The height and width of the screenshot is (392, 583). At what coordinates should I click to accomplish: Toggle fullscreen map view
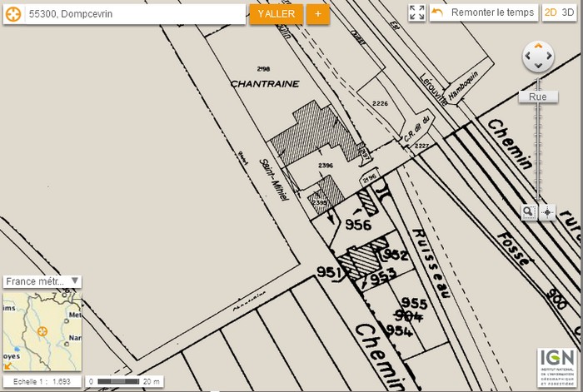(x=417, y=12)
